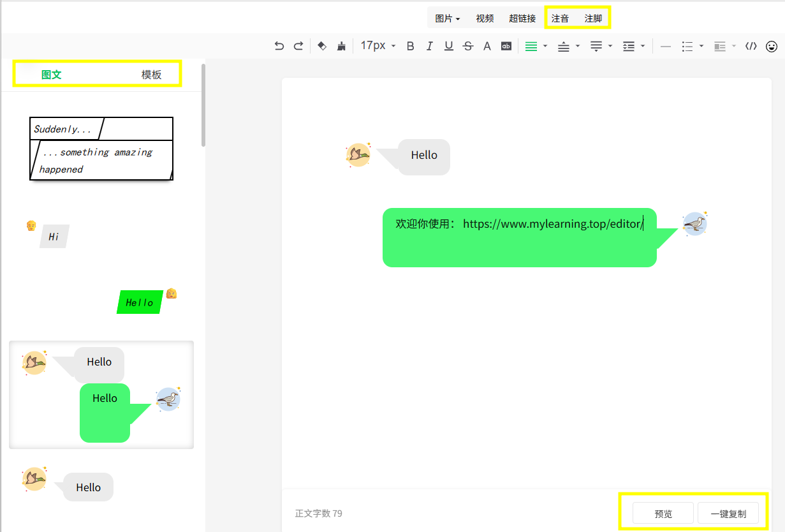785x532 pixels.
Task: Toggle bold formatting
Action: point(410,46)
